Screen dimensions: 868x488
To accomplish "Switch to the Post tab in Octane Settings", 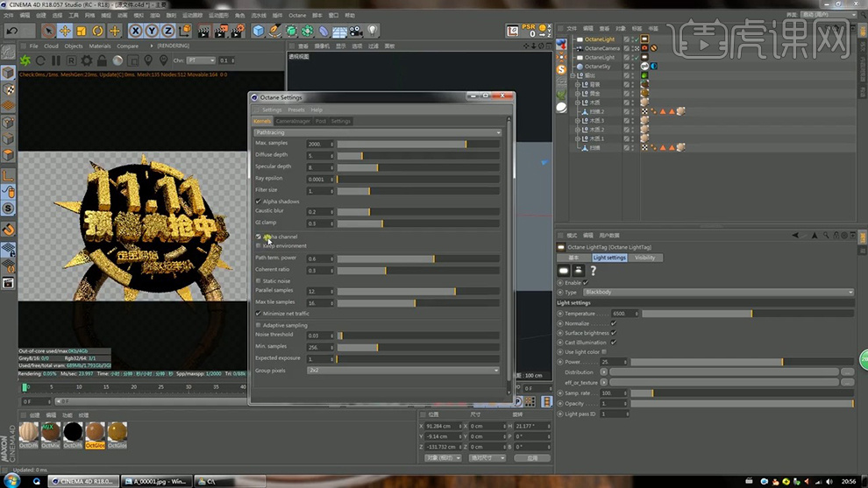I will [x=321, y=121].
